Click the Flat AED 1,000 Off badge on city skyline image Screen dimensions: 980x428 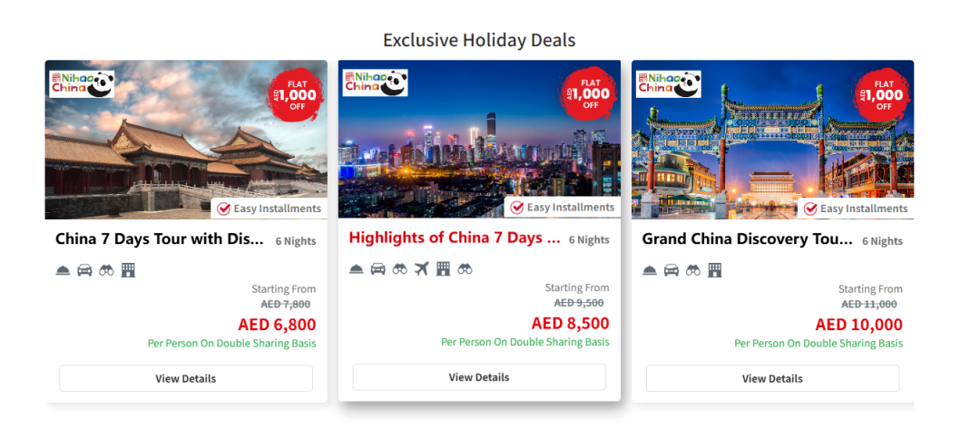(x=590, y=93)
